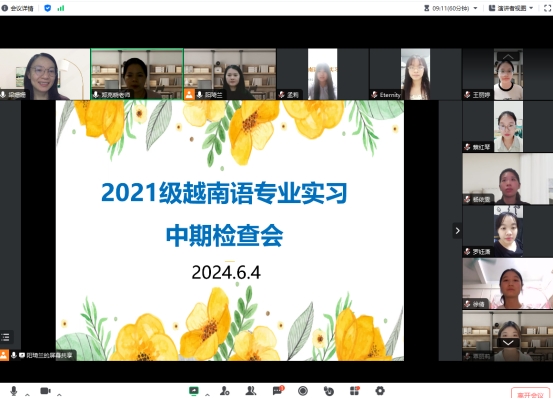Click the green share screen icon
Image resolution: width=553 pixels, height=399 pixels.
[194, 391]
